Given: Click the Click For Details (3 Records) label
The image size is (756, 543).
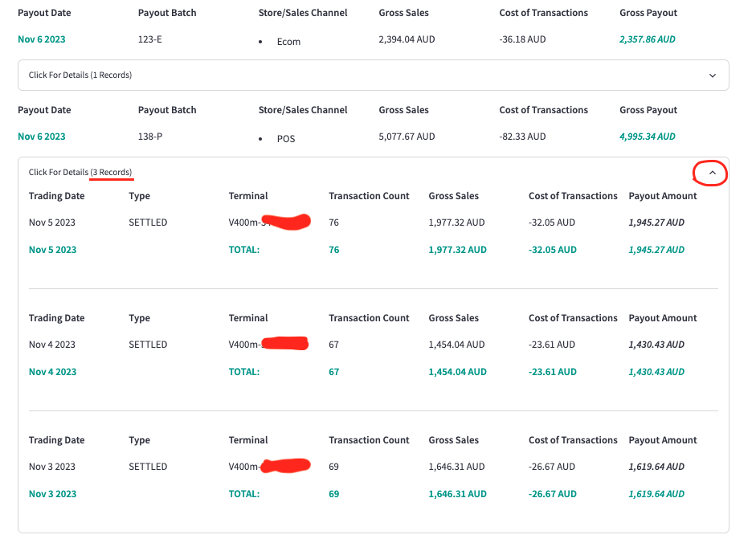Looking at the screenshot, I should pyautogui.click(x=80, y=172).
